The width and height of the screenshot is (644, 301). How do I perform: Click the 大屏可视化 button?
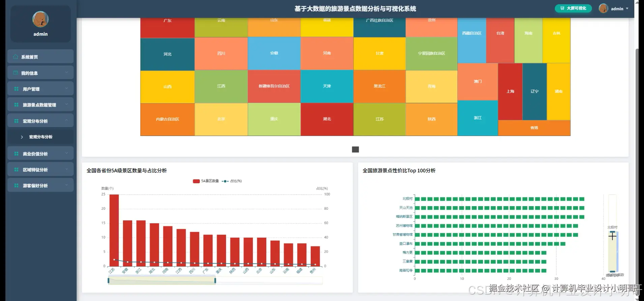573,8
